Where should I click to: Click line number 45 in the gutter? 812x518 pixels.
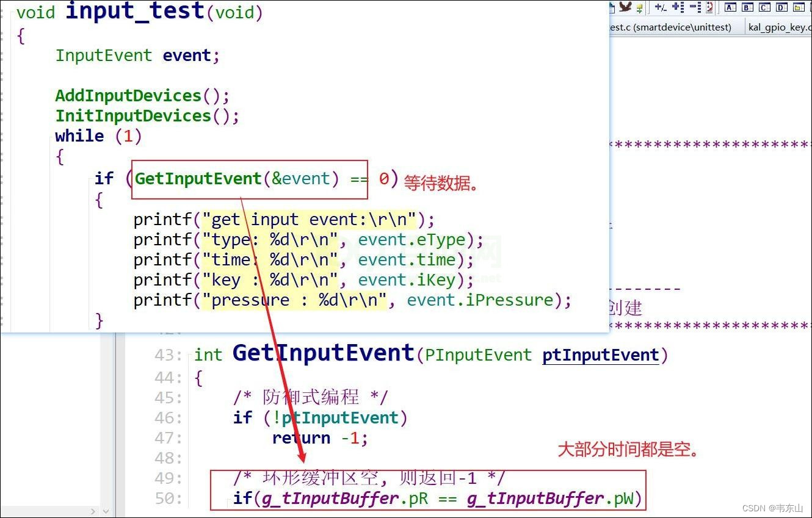[169, 398]
